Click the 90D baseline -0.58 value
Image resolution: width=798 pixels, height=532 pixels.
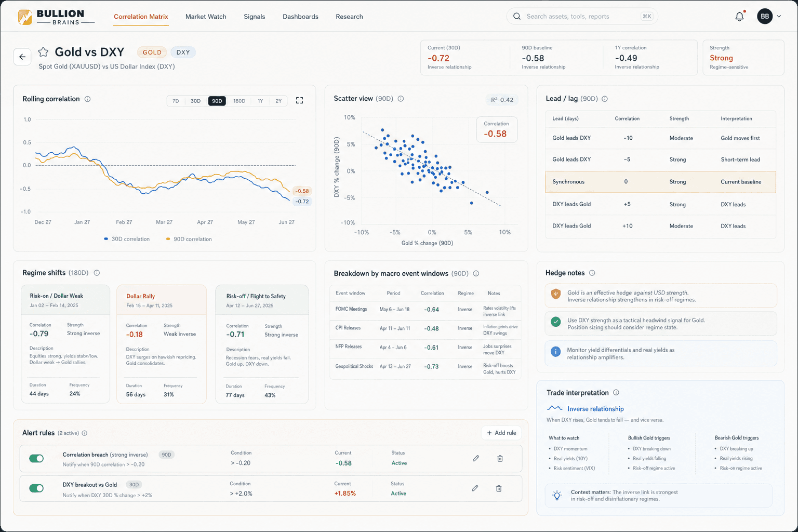[533, 58]
